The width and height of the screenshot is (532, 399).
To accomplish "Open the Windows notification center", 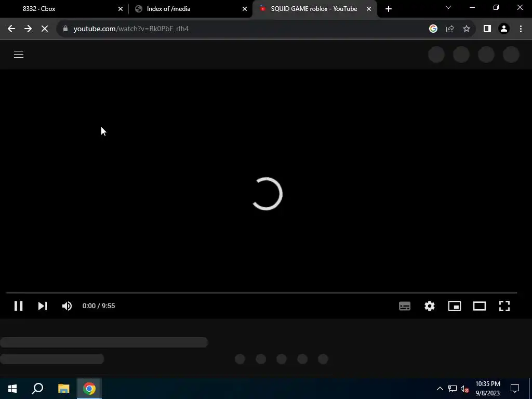I will pos(515,389).
